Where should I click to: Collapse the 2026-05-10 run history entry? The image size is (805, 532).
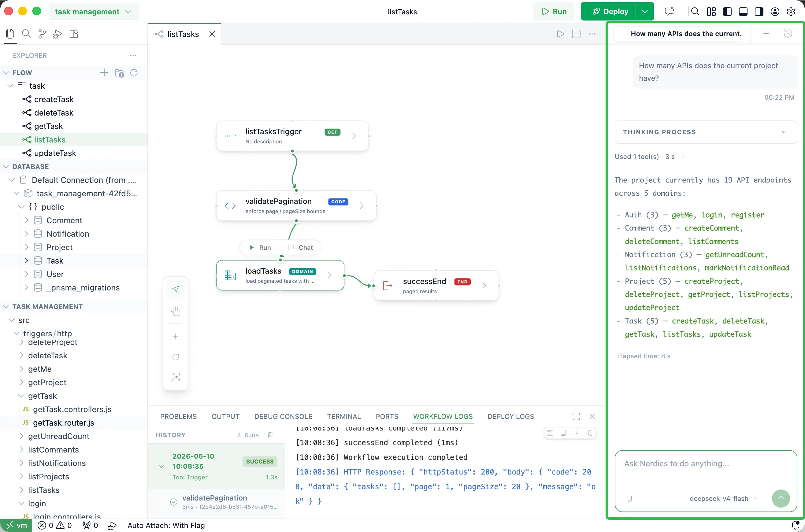coord(161,467)
